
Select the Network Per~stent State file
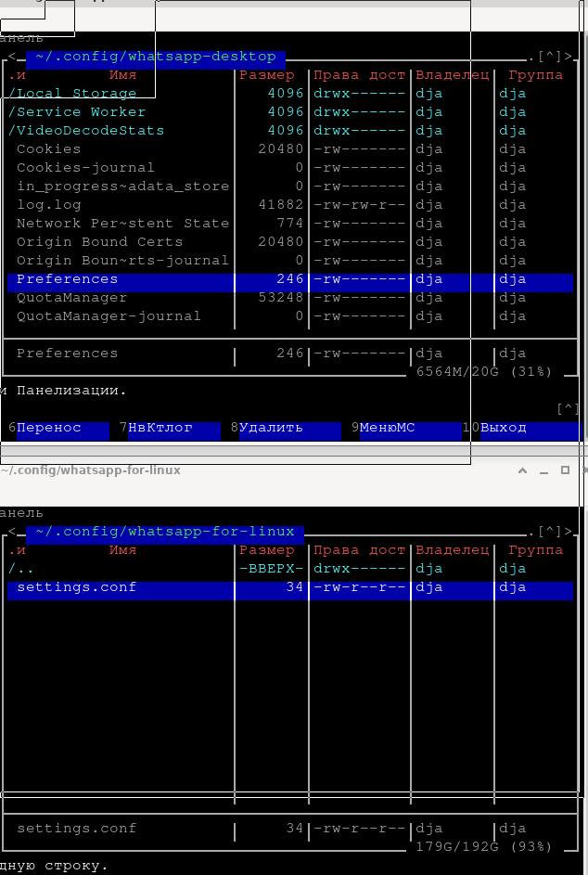(290, 224)
